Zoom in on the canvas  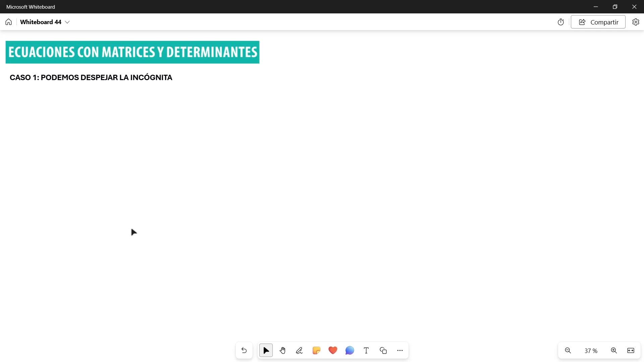614,351
